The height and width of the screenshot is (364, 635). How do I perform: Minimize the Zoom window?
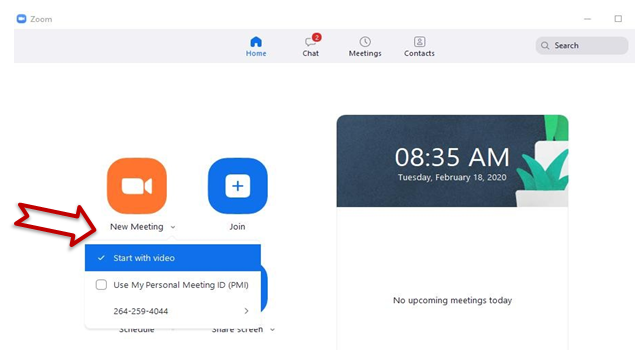(588, 19)
